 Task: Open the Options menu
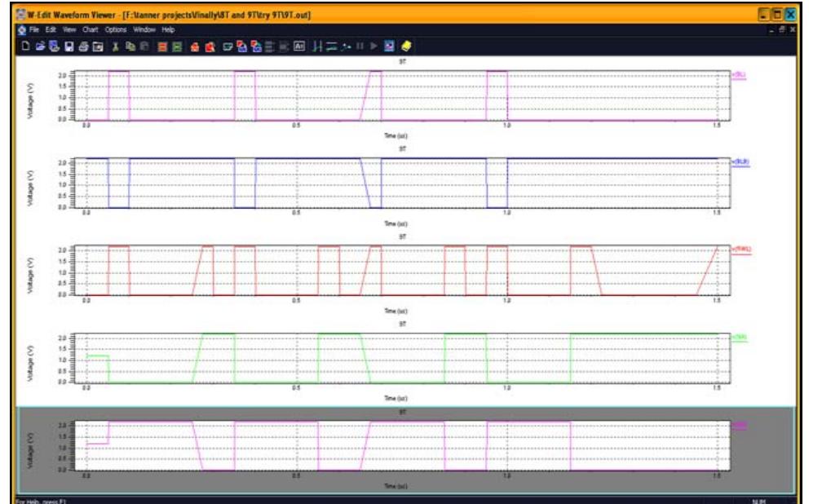click(x=115, y=30)
